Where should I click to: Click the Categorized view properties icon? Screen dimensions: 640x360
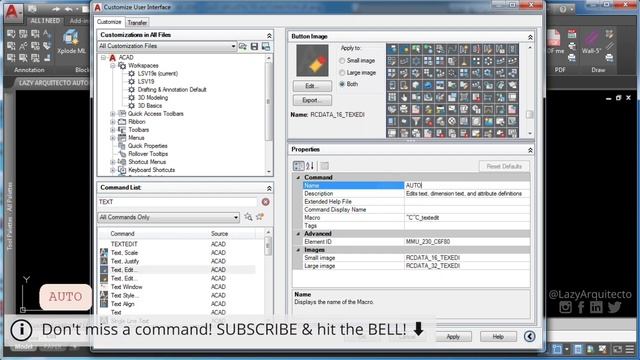[x=299, y=166]
